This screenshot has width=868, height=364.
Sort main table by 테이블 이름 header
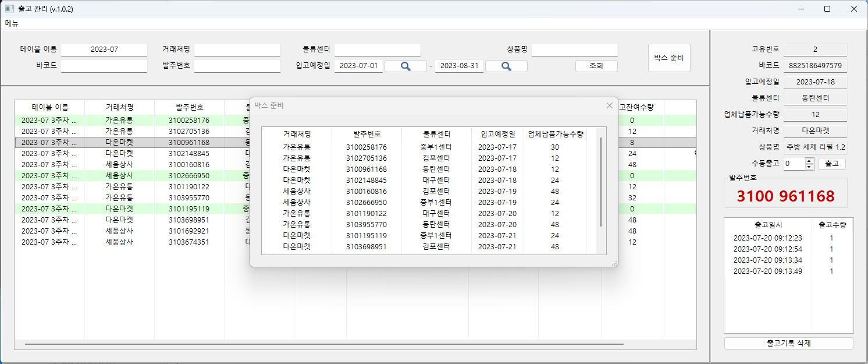[50, 107]
